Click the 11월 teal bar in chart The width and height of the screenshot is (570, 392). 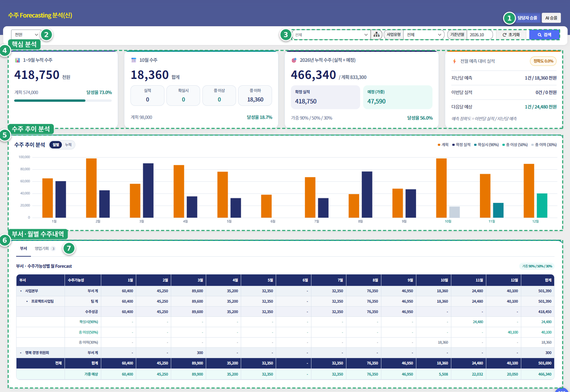(498, 210)
